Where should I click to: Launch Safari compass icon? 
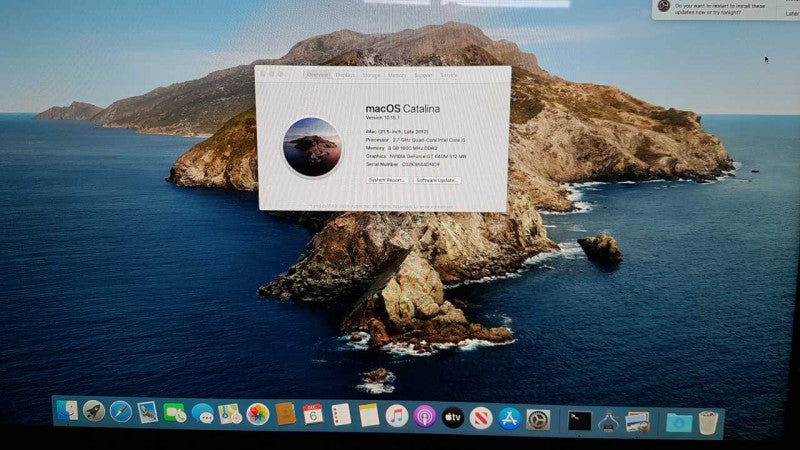click(121, 412)
